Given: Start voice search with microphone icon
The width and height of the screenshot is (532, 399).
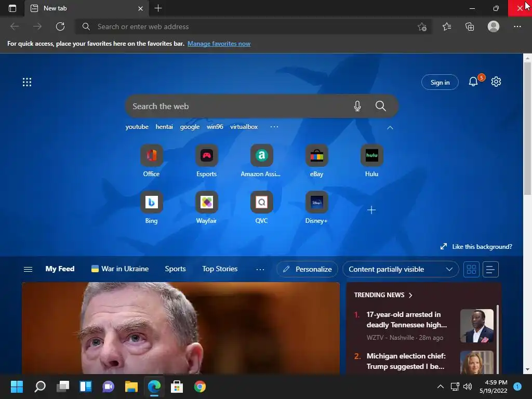Looking at the screenshot, I should [x=357, y=106].
